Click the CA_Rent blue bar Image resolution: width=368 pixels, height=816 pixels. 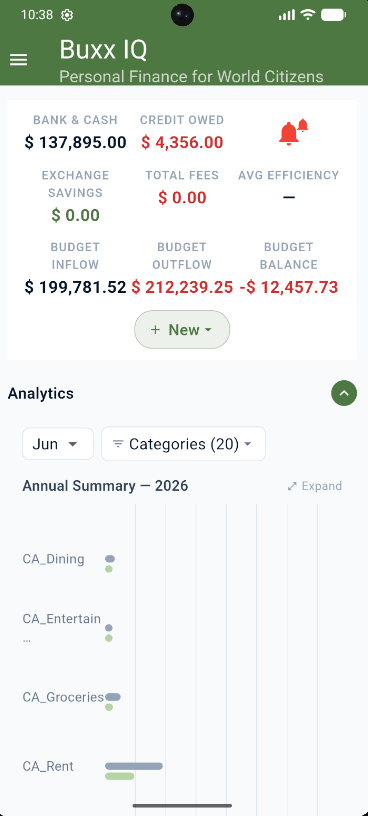click(x=134, y=766)
